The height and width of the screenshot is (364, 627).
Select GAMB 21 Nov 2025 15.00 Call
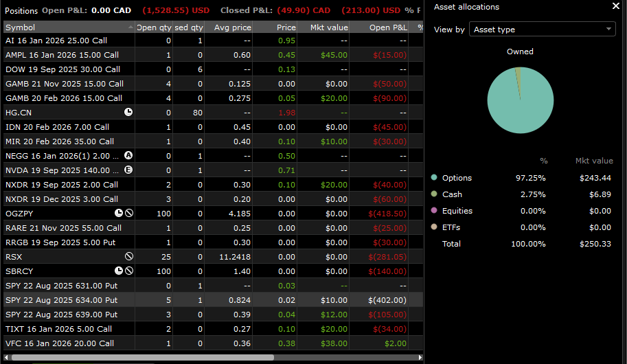[65, 84]
